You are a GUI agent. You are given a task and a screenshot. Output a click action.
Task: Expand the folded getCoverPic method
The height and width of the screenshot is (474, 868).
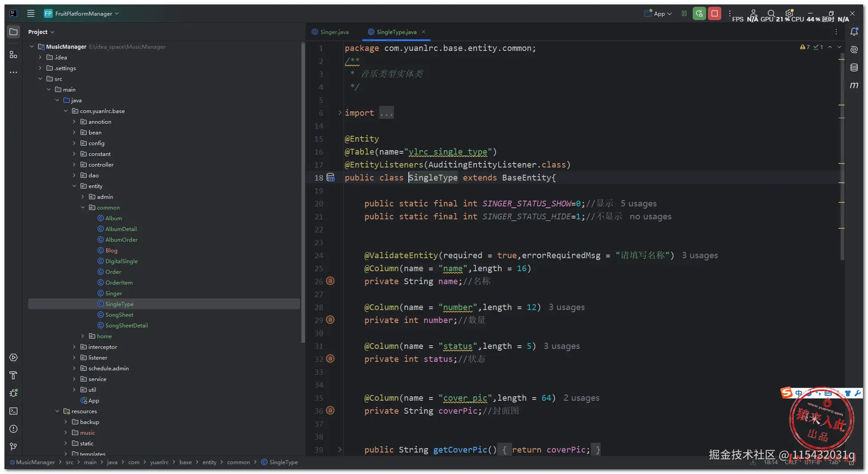click(340, 449)
